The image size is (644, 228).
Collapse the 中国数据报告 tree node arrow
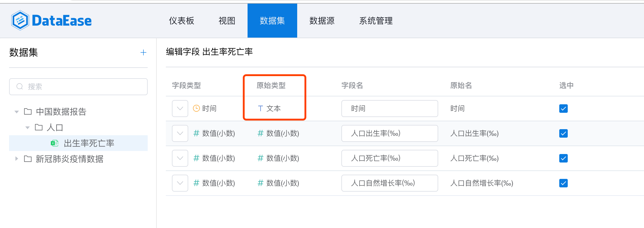(17, 112)
